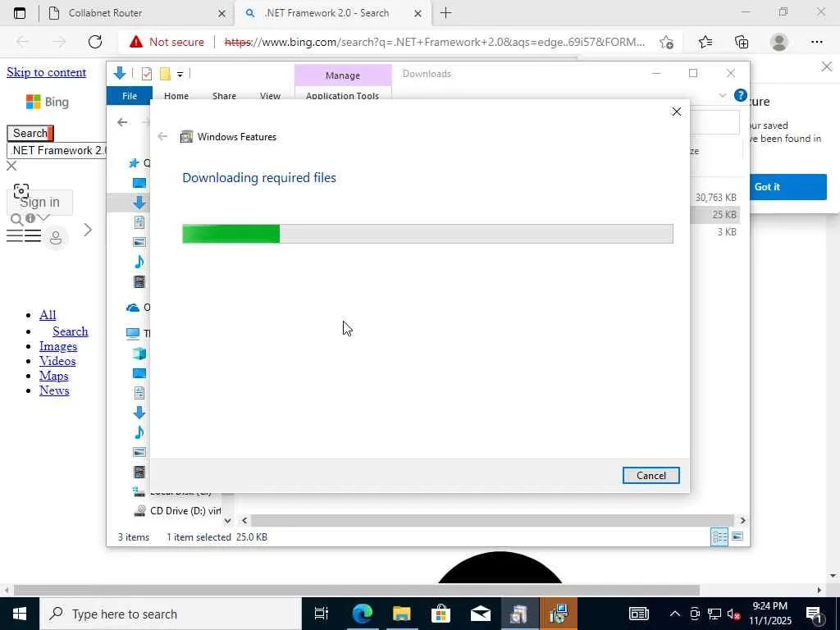Select 3D Objects cube icon in navigation pane
This screenshot has width=840, height=630.
(139, 354)
